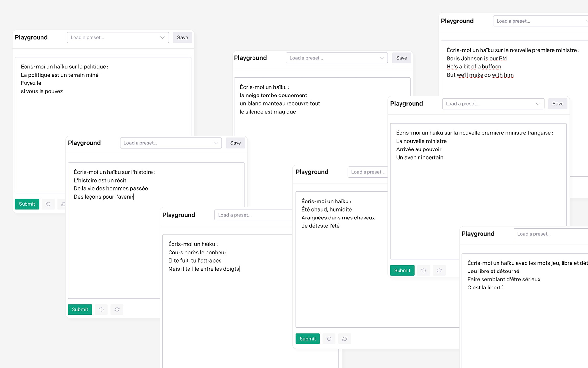This screenshot has width=588, height=368.
Task: Click undo icon in the histoire haiku panel
Action: (x=101, y=309)
